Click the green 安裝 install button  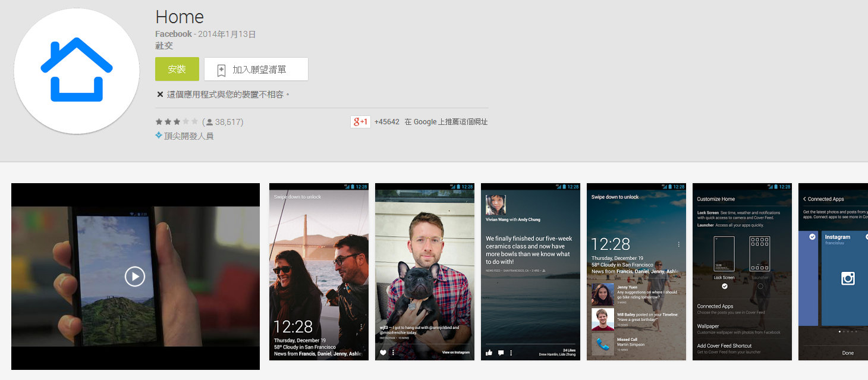click(177, 69)
